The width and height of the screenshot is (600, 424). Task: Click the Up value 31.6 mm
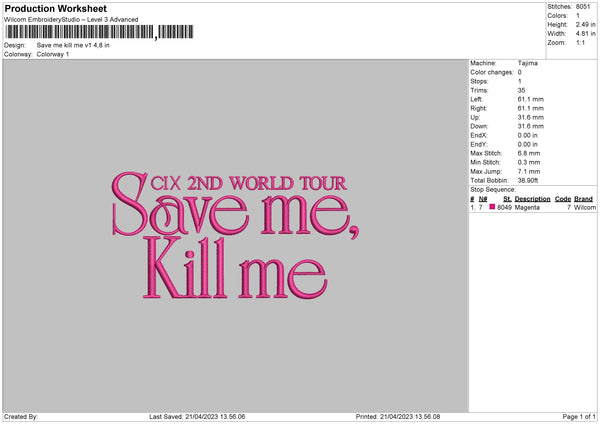(x=530, y=117)
